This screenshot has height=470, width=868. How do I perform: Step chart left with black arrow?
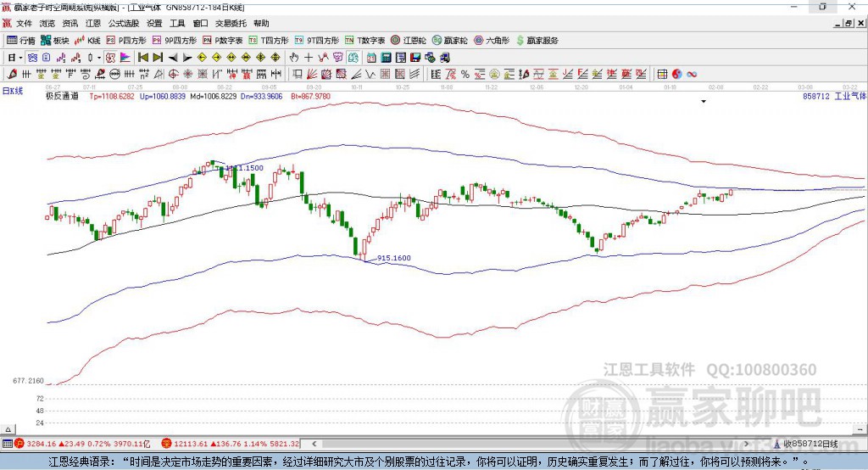click(173, 58)
